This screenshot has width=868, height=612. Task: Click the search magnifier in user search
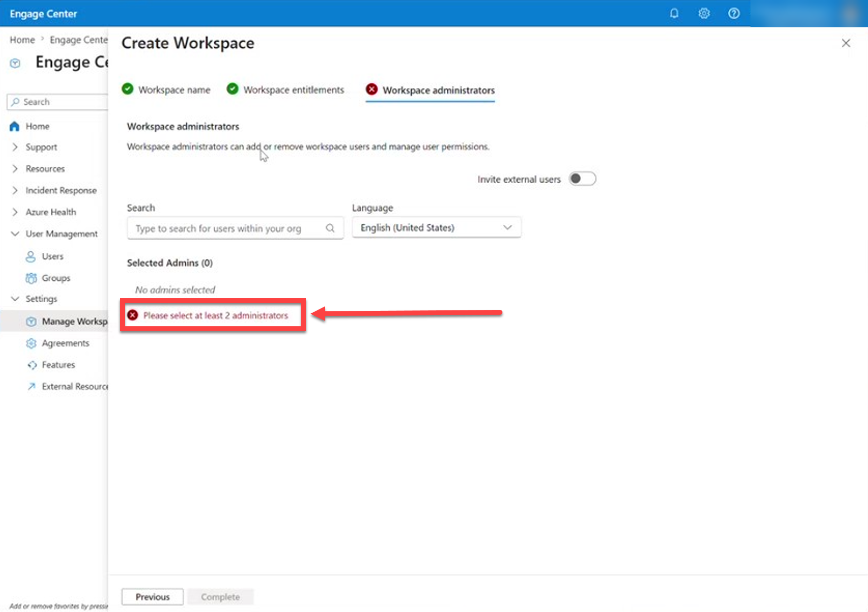click(x=330, y=228)
